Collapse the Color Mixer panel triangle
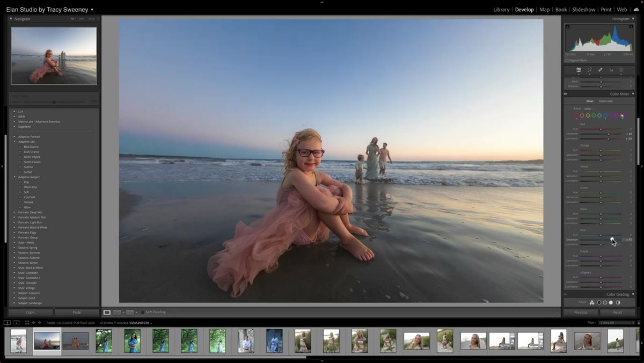The width and height of the screenshot is (644, 363). pos(633,94)
